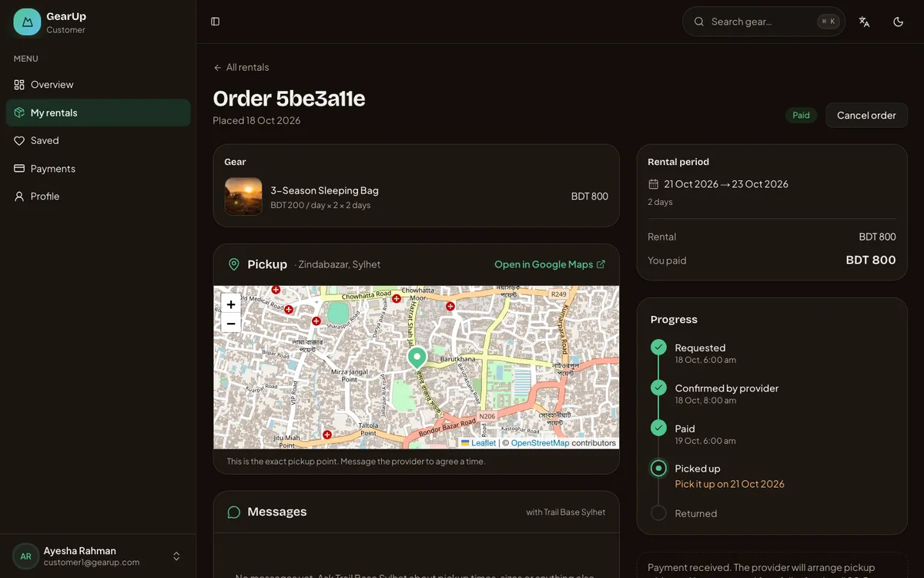The width and height of the screenshot is (924, 578).
Task: Click the Cancel order button
Action: coord(866,116)
